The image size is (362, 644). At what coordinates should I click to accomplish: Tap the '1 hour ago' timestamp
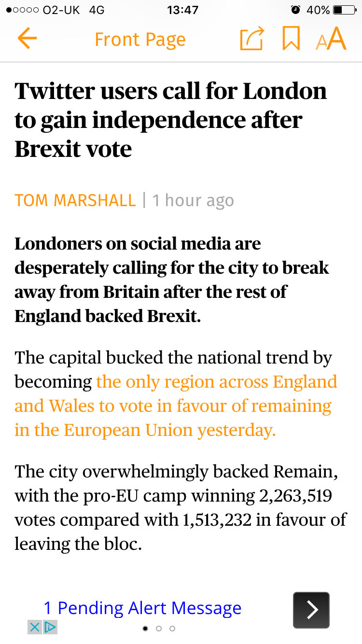coord(193,200)
